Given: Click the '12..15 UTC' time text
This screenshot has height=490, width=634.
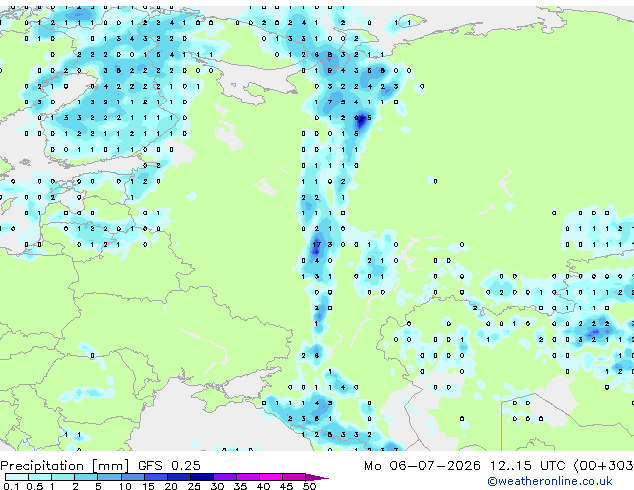Looking at the screenshot, I should pos(527,465).
